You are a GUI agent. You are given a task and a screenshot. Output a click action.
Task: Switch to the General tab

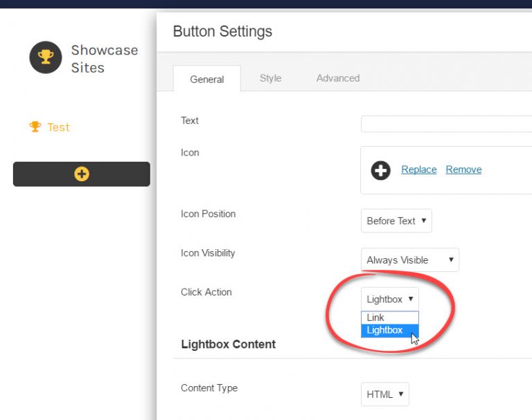click(206, 79)
